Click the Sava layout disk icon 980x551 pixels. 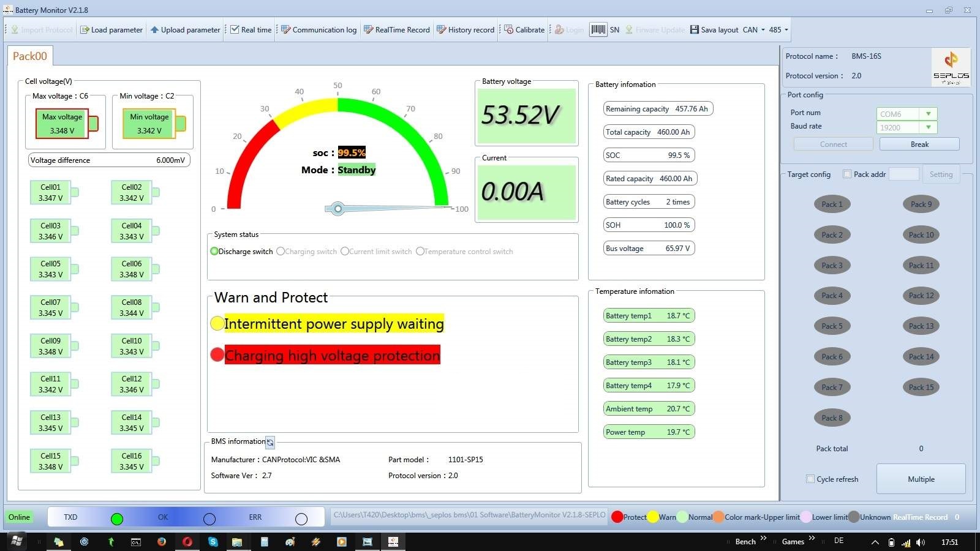pos(695,29)
